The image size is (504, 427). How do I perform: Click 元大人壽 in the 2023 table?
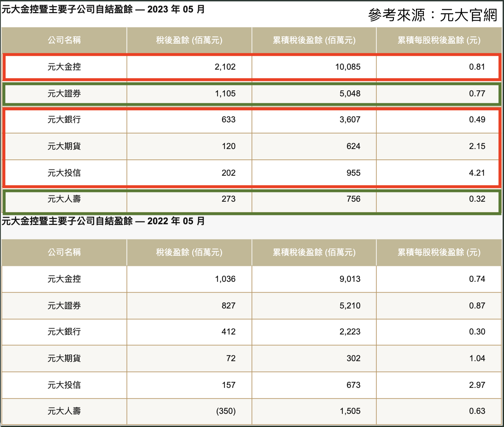[64, 199]
